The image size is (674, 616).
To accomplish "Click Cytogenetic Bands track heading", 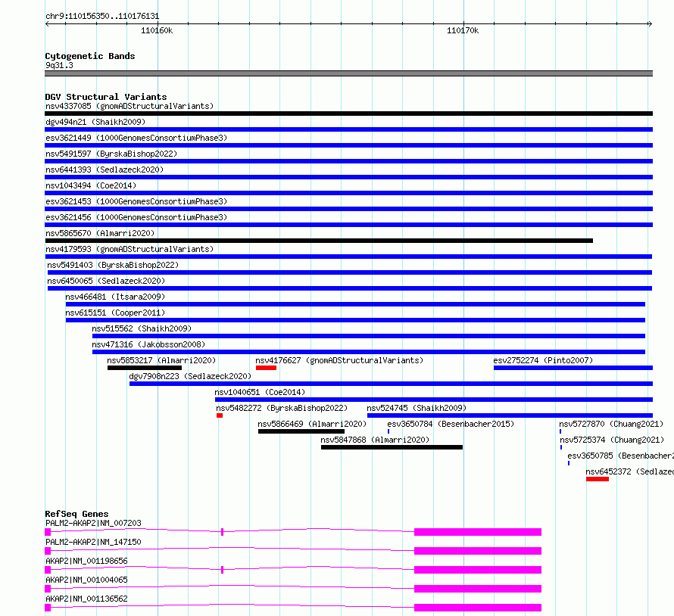I will point(90,56).
